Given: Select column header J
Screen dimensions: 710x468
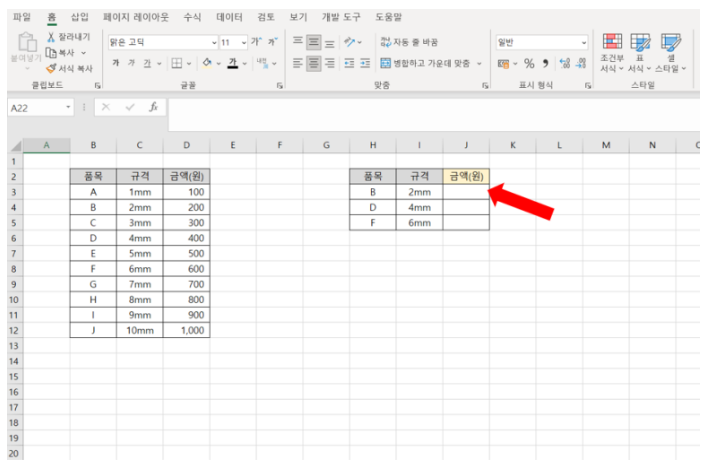Looking at the screenshot, I should click(x=466, y=145).
